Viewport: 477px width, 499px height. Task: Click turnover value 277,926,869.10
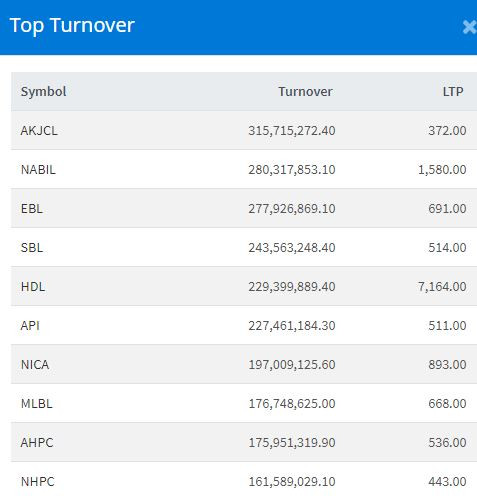292,208
